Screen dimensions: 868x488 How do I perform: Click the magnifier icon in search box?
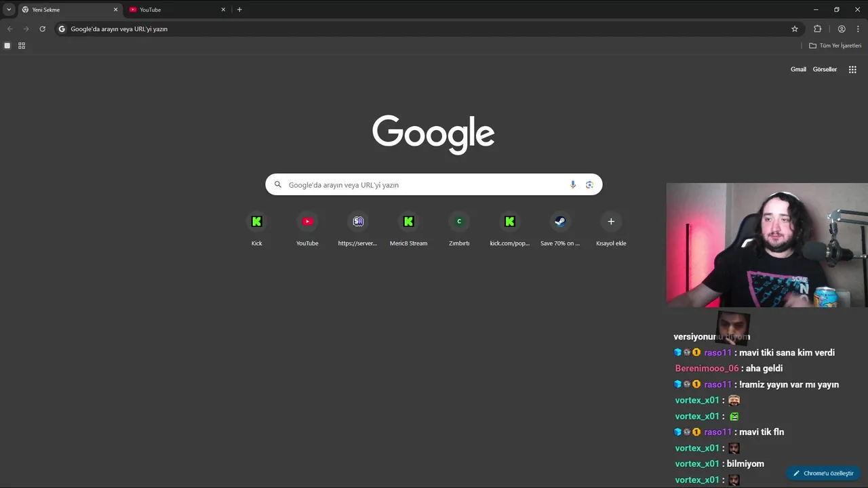277,184
